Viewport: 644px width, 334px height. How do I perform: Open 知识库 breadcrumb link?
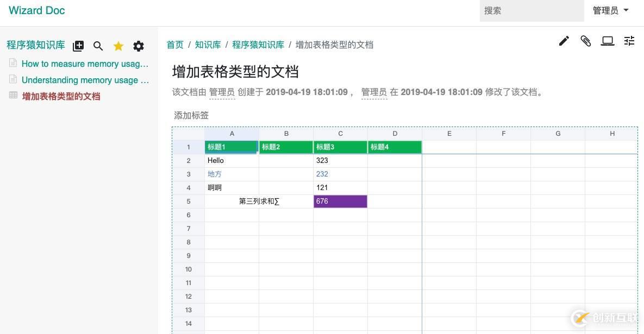tap(208, 45)
